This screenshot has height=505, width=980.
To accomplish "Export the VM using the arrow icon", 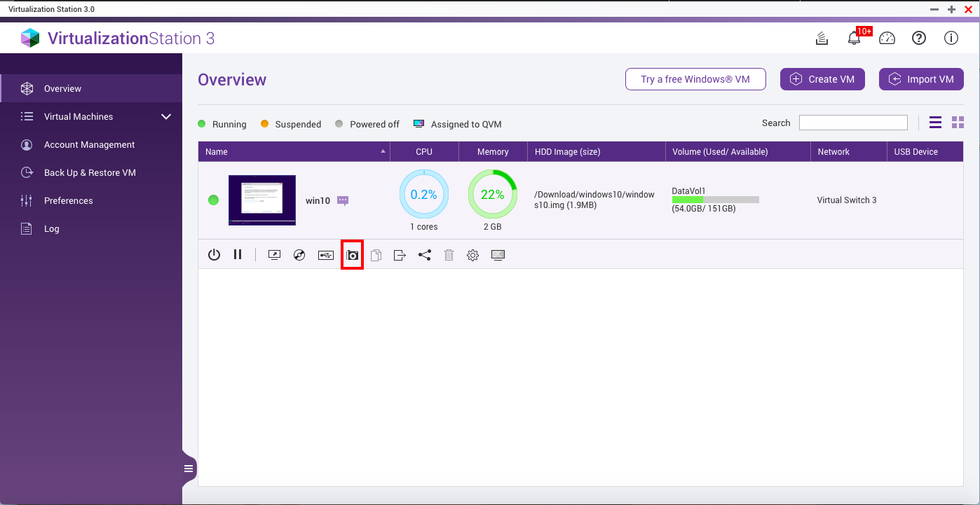I will click(x=400, y=255).
